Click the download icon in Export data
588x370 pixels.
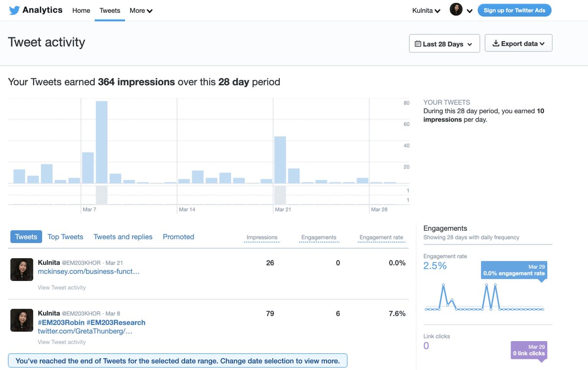tap(496, 43)
